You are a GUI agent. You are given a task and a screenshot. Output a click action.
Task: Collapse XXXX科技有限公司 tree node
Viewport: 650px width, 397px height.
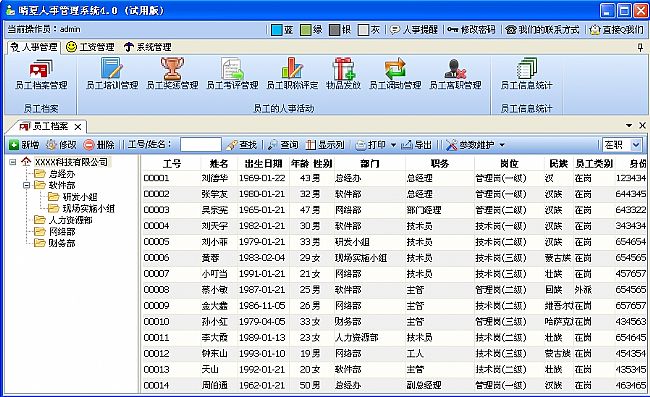tap(13, 162)
